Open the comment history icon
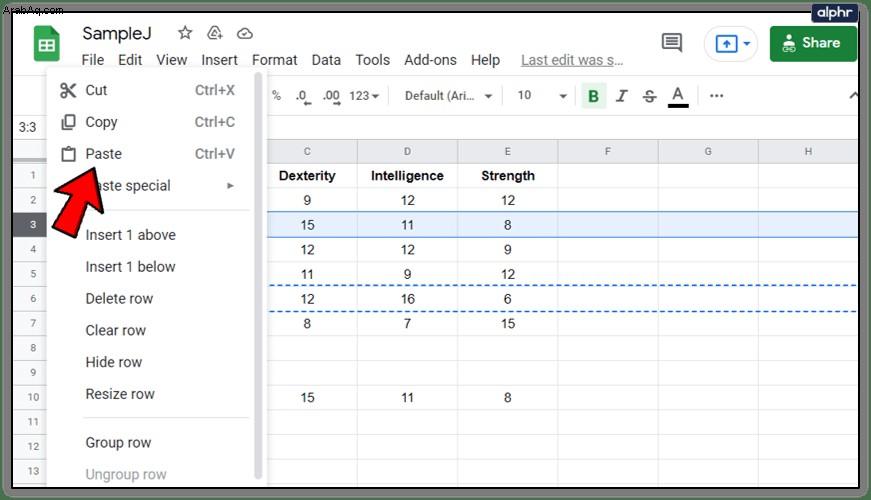This screenshot has width=871, height=500. pos(672,43)
